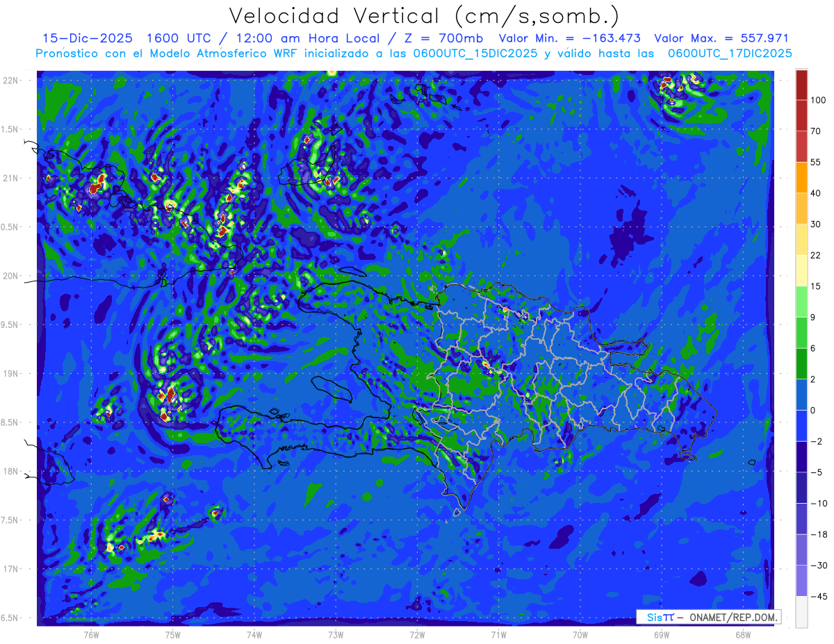Click the dark green segment between 6 and 2
This screenshot has height=644, width=834.
pyautogui.click(x=801, y=363)
